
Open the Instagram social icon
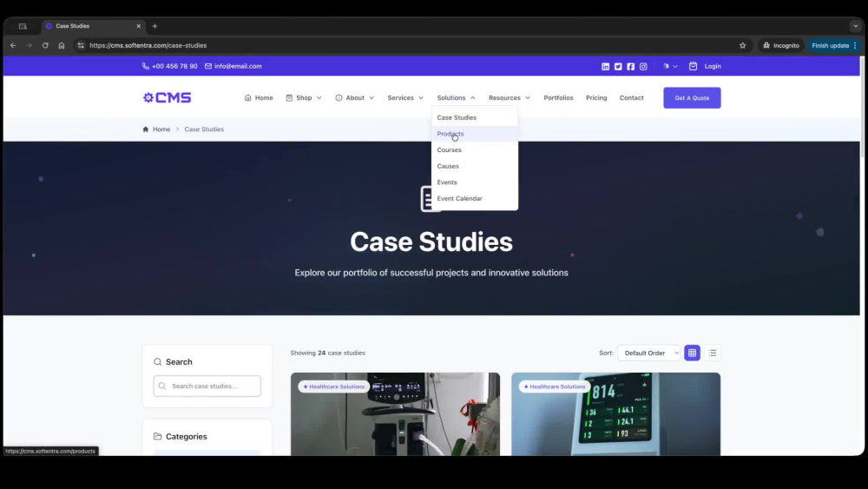(x=643, y=67)
